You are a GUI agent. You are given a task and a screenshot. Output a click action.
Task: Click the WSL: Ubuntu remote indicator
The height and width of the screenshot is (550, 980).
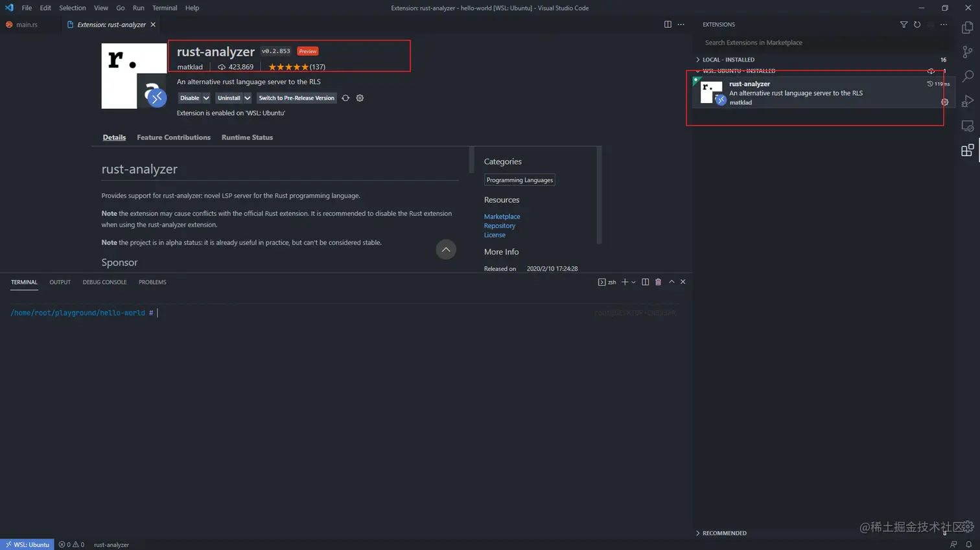coord(27,544)
